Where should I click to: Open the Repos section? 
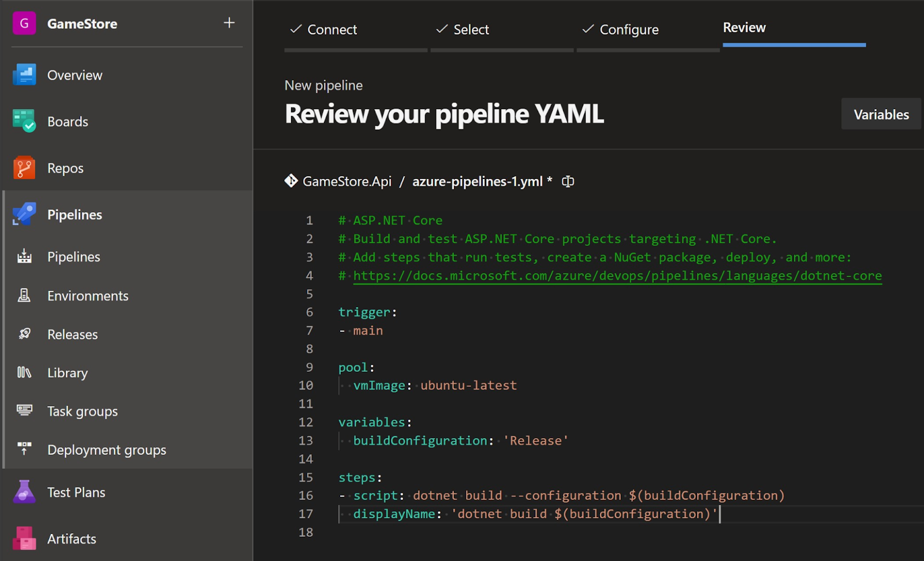pyautogui.click(x=65, y=168)
